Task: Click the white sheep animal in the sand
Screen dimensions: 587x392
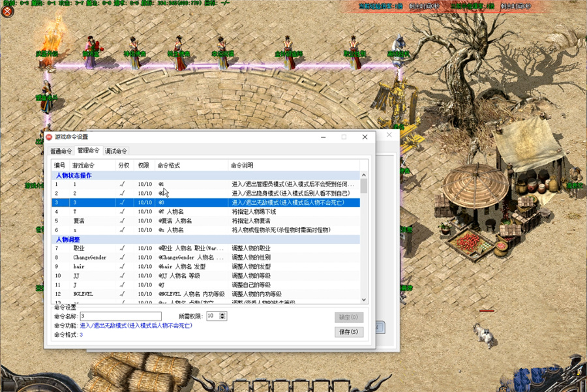Action: coord(485,335)
